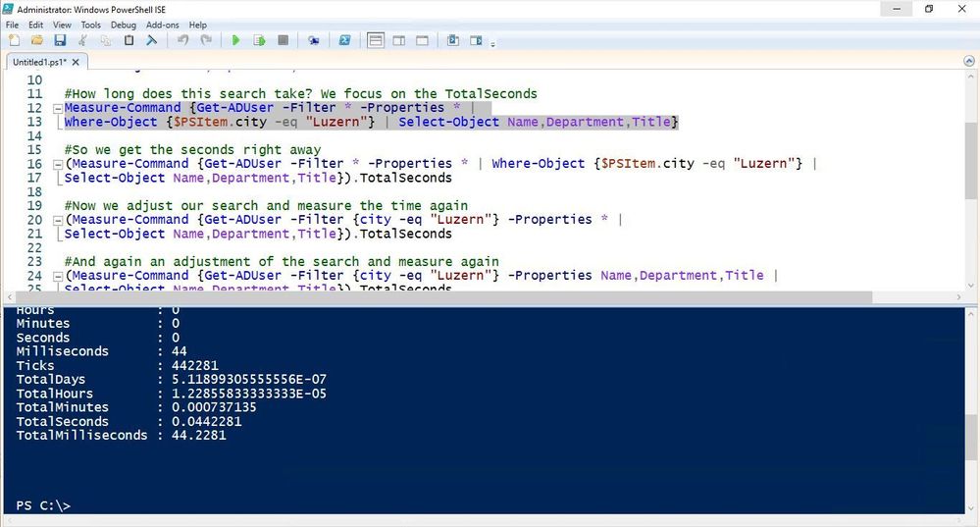The width and height of the screenshot is (980, 527).
Task: Redo the last edit
Action: (206, 40)
